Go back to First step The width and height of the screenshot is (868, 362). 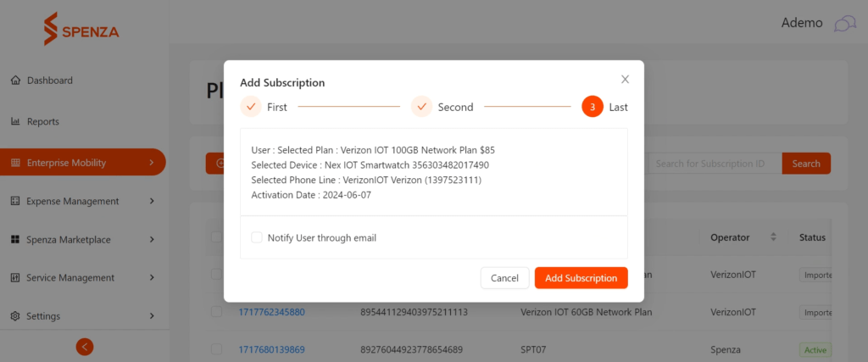[264, 107]
